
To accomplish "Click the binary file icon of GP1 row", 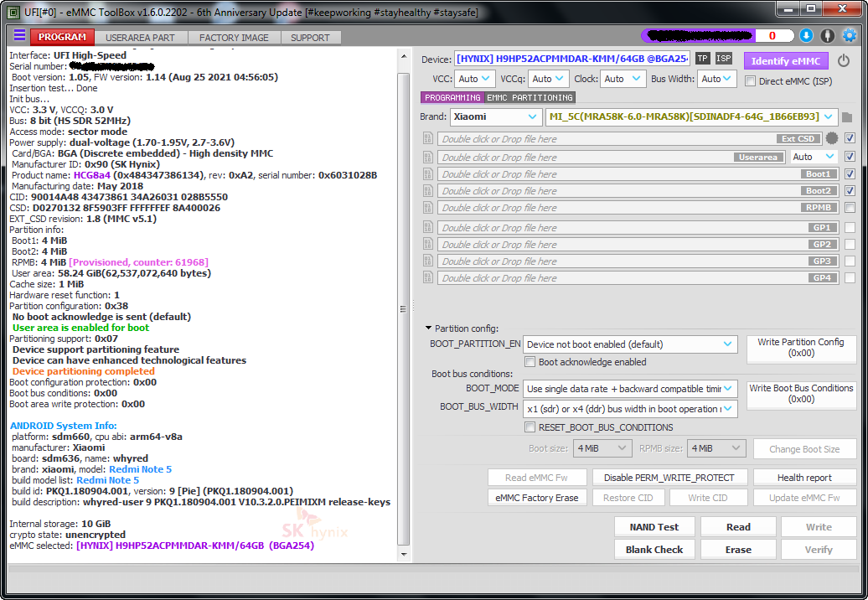I will coord(428,227).
